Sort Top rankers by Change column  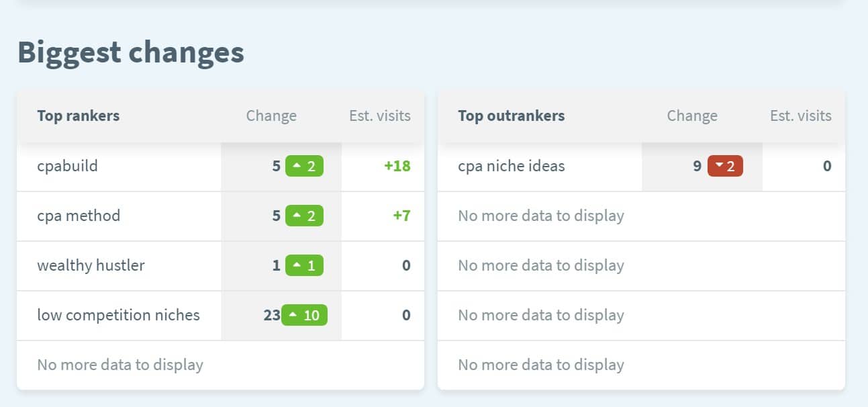271,116
